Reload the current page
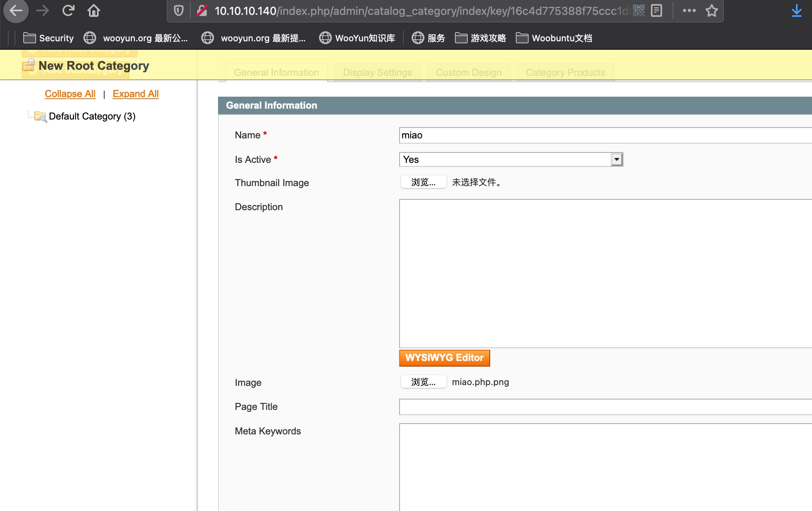The height and width of the screenshot is (511, 812). 69,10
